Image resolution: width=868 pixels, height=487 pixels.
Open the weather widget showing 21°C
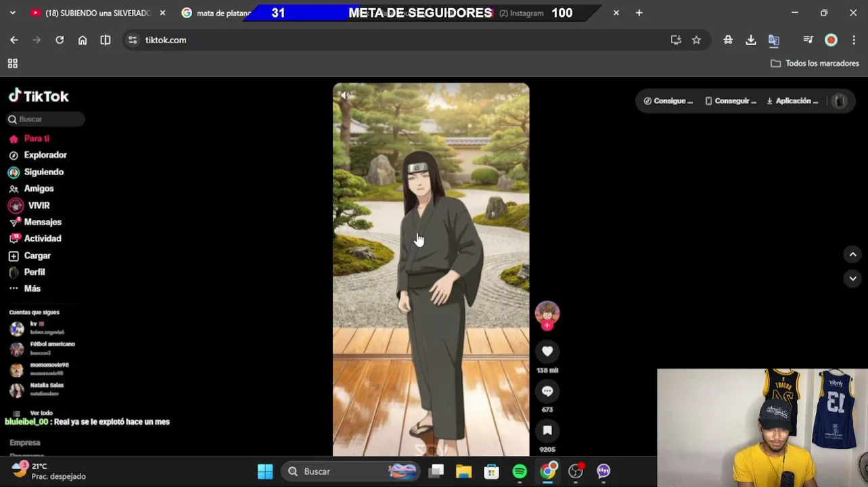pyautogui.click(x=49, y=471)
